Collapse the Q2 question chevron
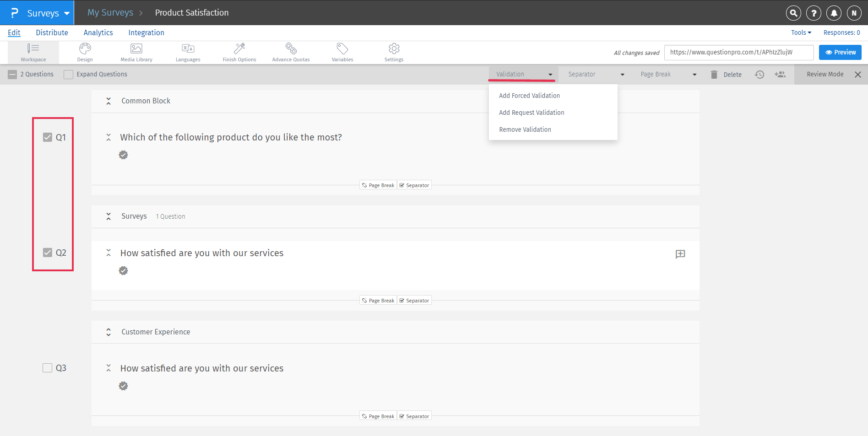The height and width of the screenshot is (436, 868). [x=108, y=253]
